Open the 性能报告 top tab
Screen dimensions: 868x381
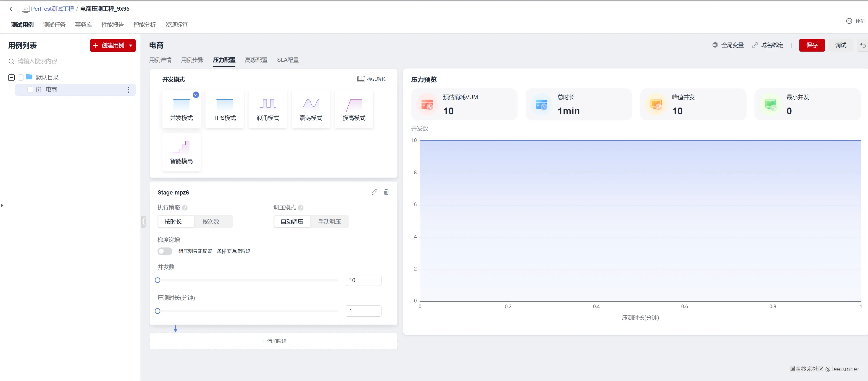113,25
